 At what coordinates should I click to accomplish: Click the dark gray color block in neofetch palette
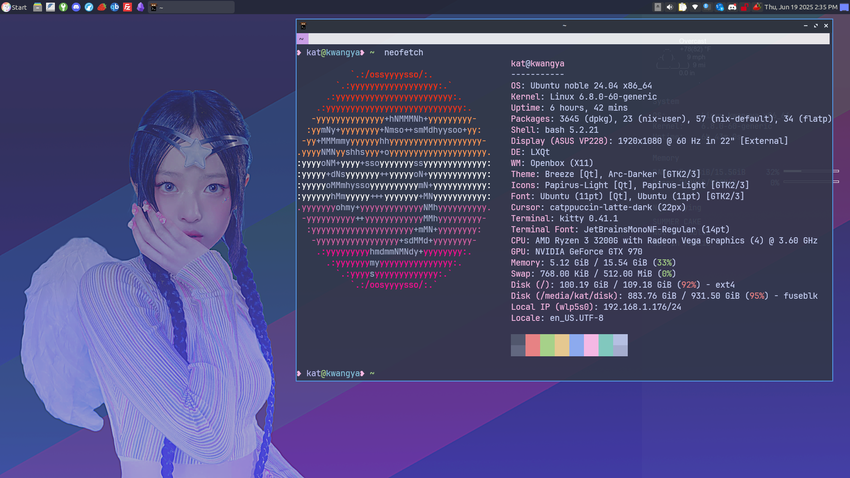tap(518, 345)
